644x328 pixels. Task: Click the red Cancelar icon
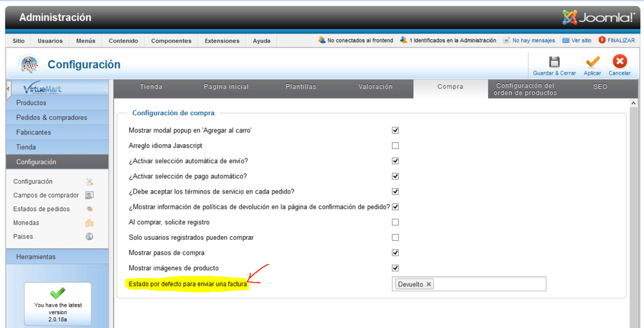[620, 62]
